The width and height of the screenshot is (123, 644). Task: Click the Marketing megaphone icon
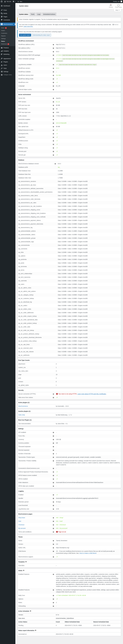2,54
